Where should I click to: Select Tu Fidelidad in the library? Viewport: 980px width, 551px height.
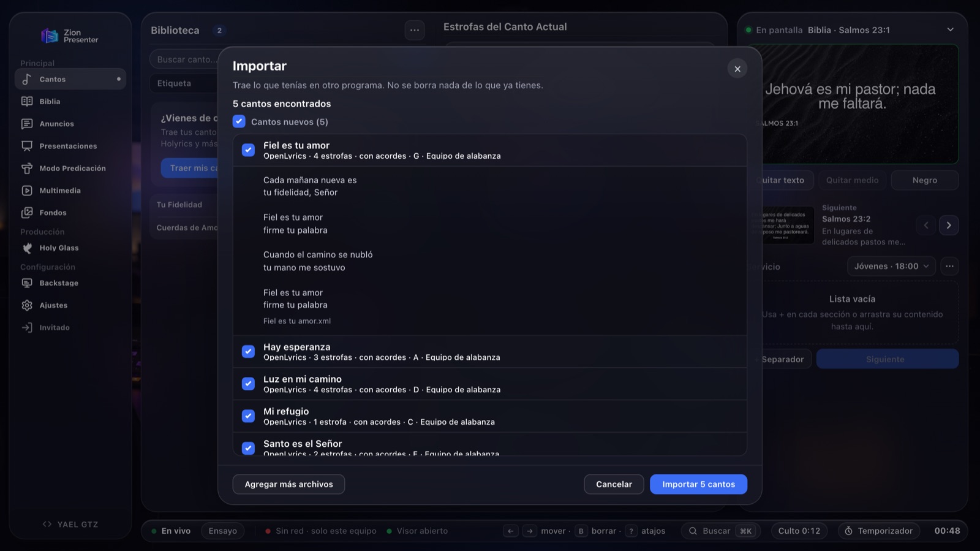click(184, 205)
